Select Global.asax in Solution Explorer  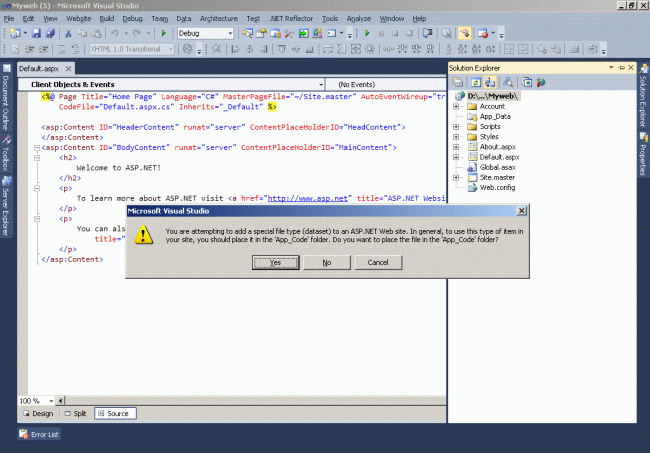point(497,167)
